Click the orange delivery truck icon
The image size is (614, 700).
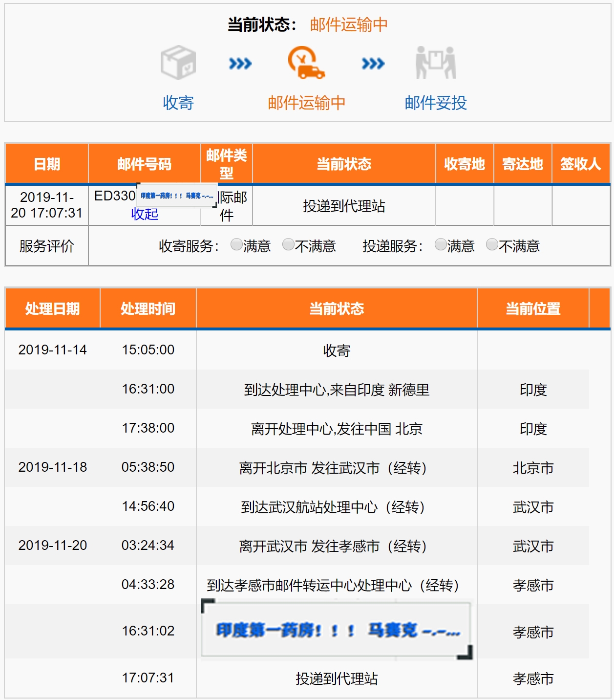306,63
